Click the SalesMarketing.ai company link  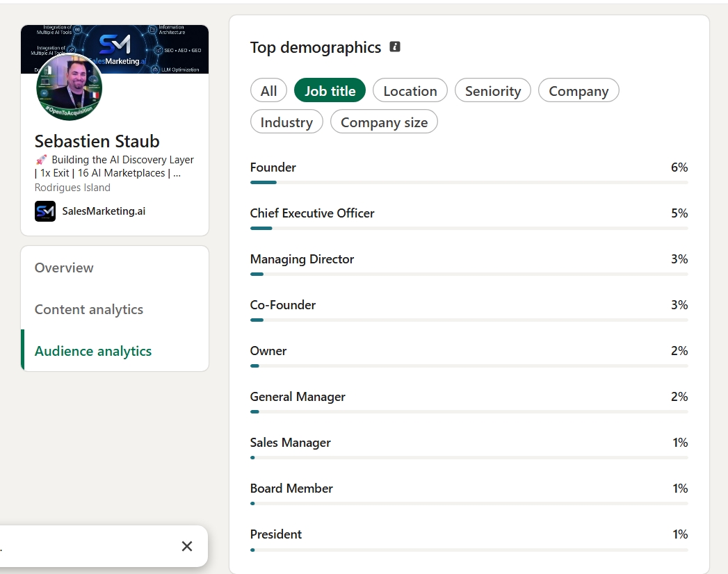(104, 211)
